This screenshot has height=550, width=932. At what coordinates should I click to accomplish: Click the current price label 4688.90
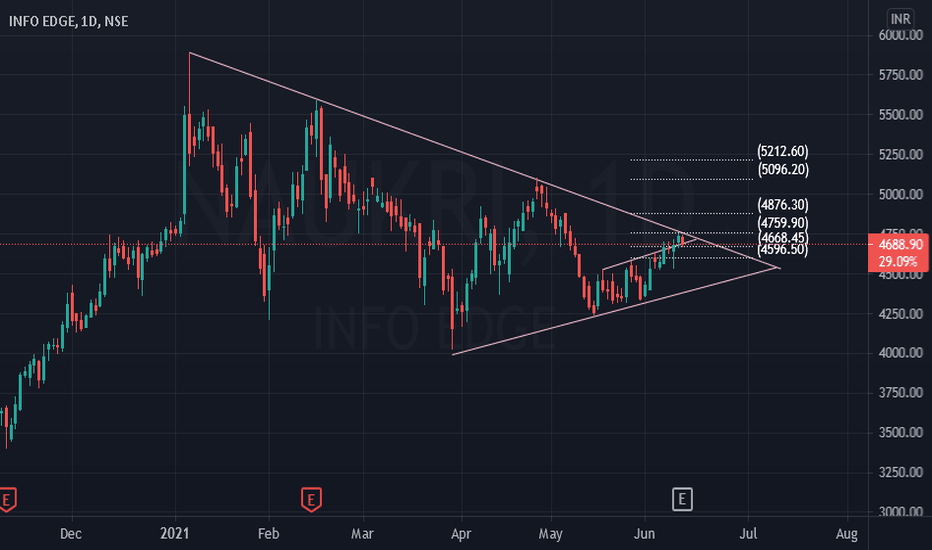[x=900, y=244]
